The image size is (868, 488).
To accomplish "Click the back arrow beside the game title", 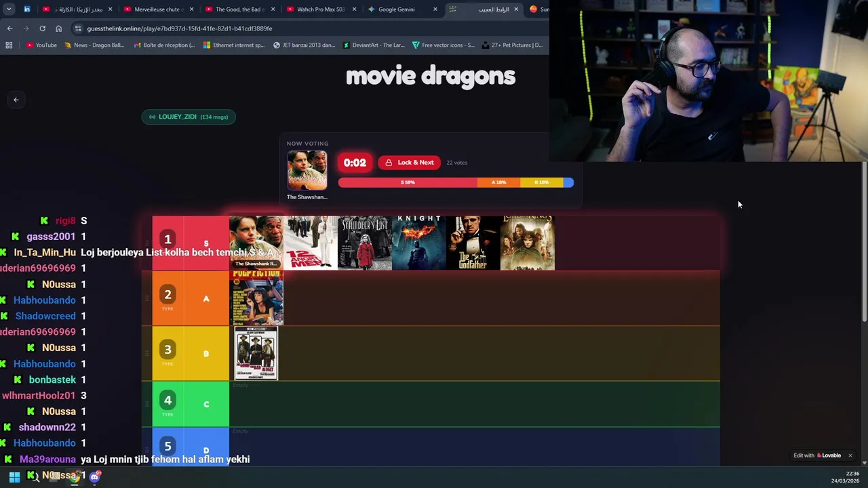I will (16, 100).
